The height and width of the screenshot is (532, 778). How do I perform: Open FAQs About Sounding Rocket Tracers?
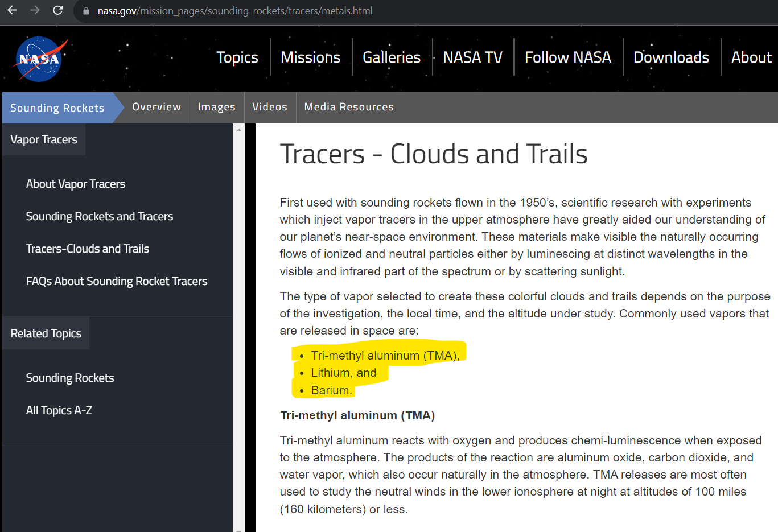(117, 281)
